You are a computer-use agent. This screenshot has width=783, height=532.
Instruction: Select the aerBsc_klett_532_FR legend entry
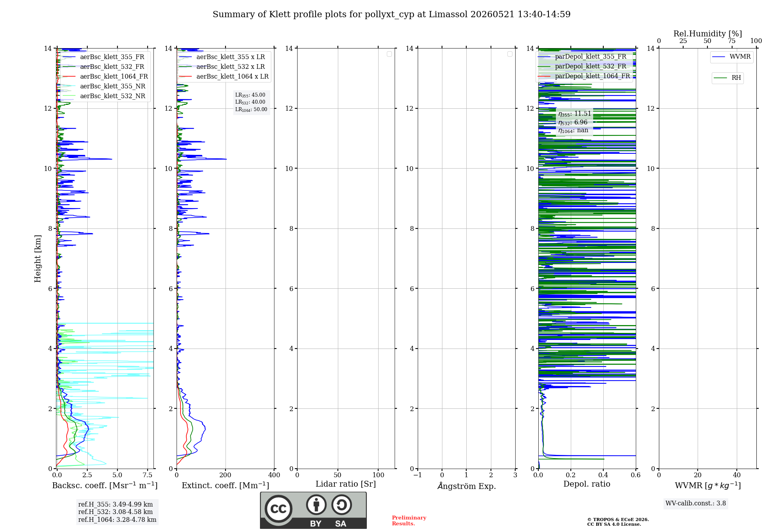click(x=105, y=67)
